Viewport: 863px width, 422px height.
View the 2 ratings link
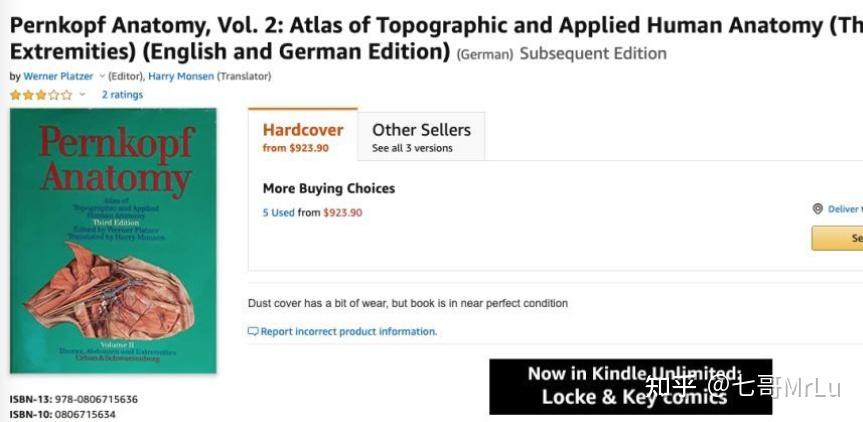pos(122,95)
